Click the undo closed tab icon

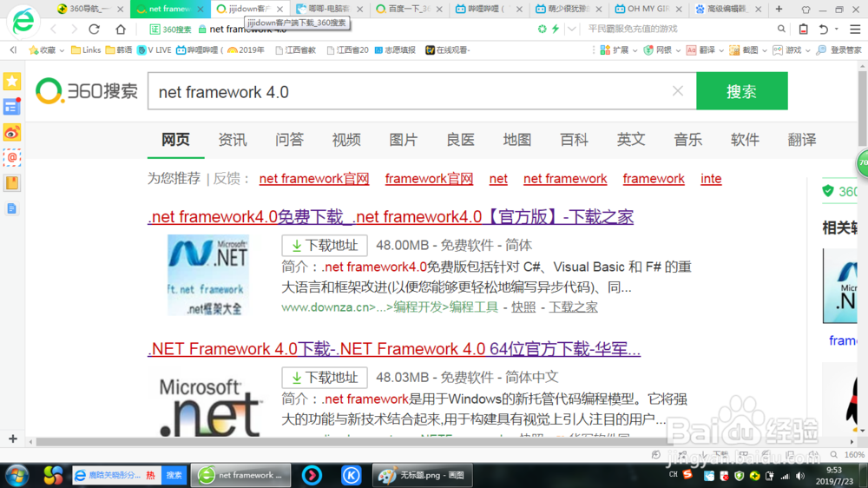pyautogui.click(x=824, y=29)
